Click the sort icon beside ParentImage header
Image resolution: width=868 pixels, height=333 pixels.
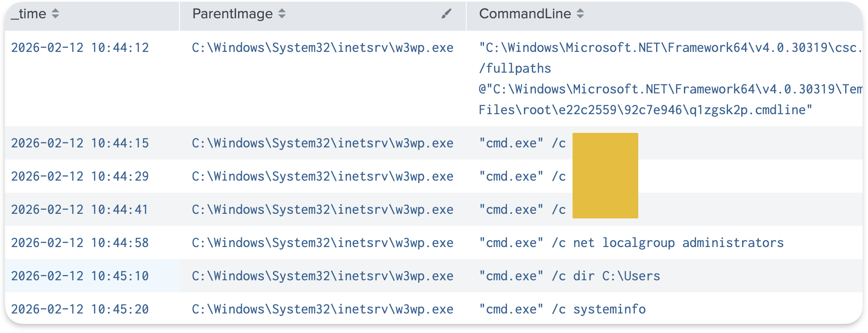(282, 14)
